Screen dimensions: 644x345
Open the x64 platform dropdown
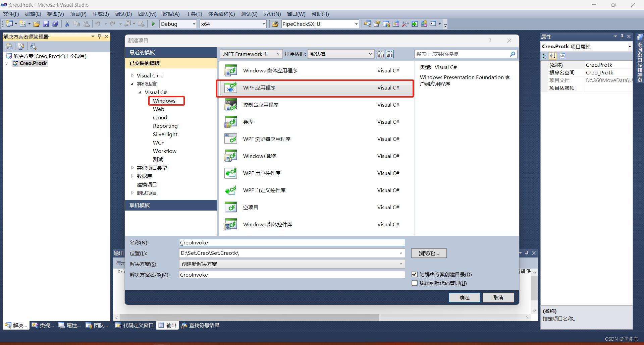coord(264,24)
